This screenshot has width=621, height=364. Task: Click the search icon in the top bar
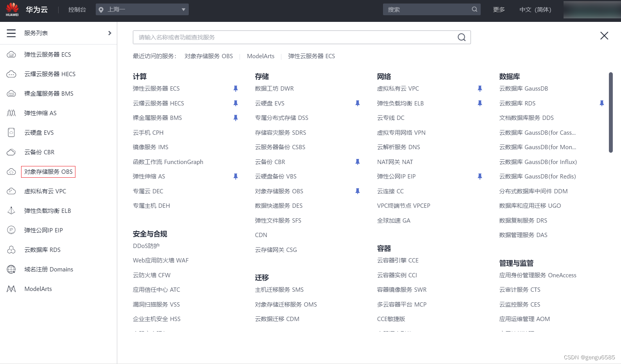coord(474,9)
